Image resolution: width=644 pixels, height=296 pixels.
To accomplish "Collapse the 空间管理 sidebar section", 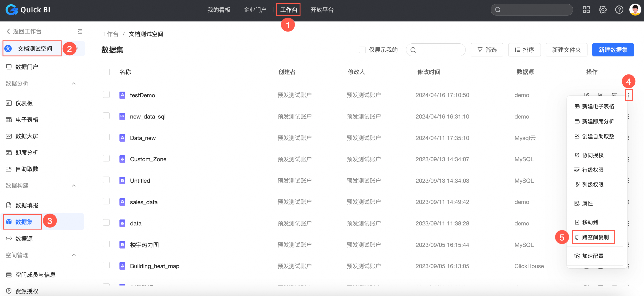I will click(74, 255).
